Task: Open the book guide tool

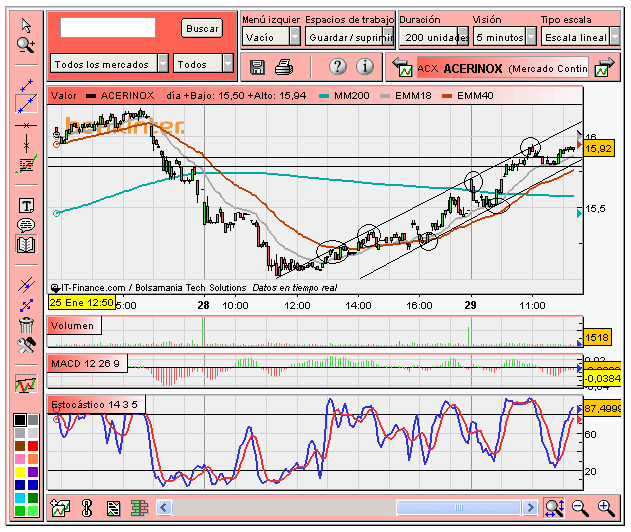Action: (26, 244)
